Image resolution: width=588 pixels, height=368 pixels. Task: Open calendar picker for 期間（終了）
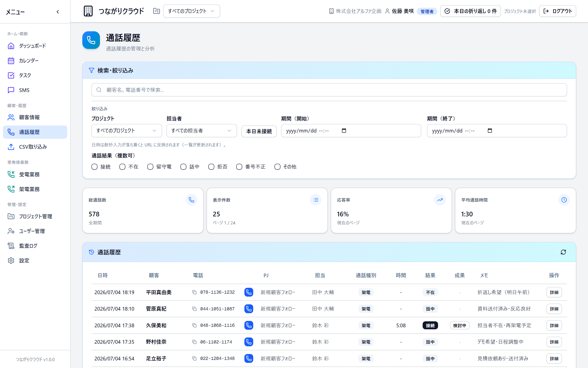tap(490, 131)
